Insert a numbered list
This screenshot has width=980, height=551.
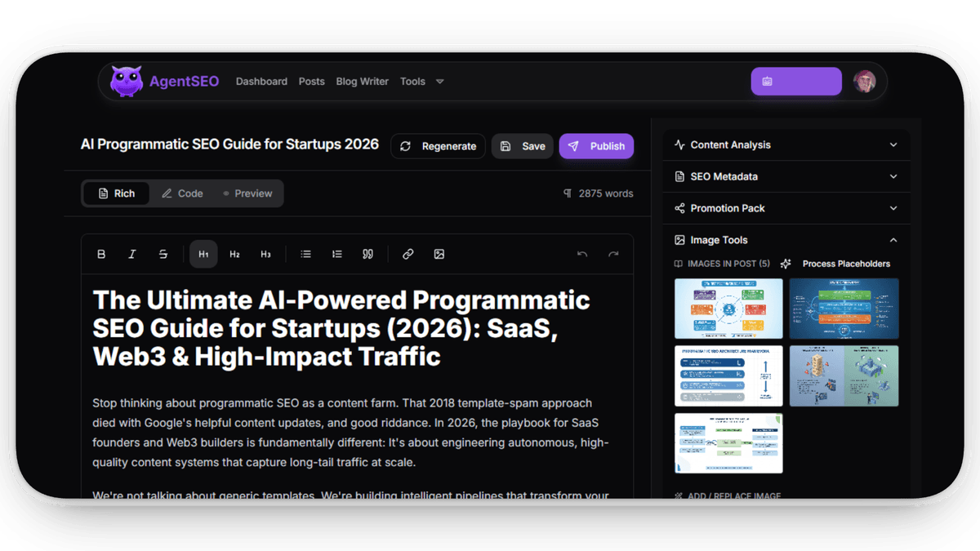tap(336, 255)
